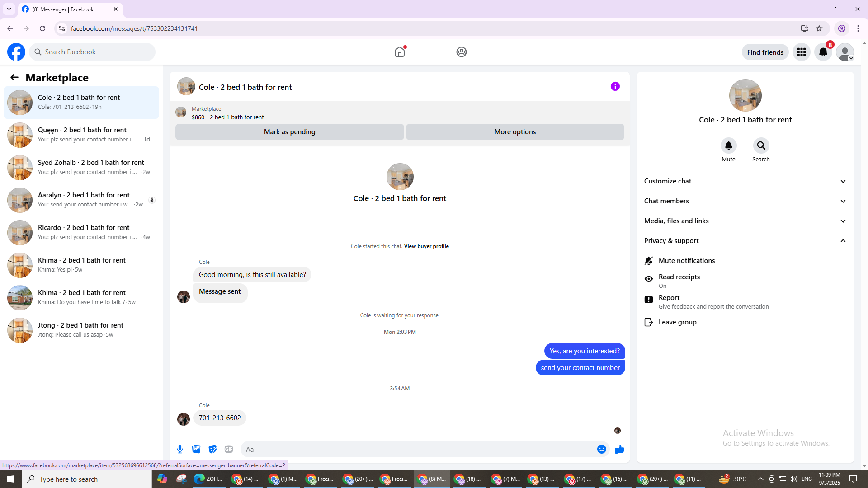868x488 pixels.
Task: Open the Facebook logo home link
Action: click(16, 52)
